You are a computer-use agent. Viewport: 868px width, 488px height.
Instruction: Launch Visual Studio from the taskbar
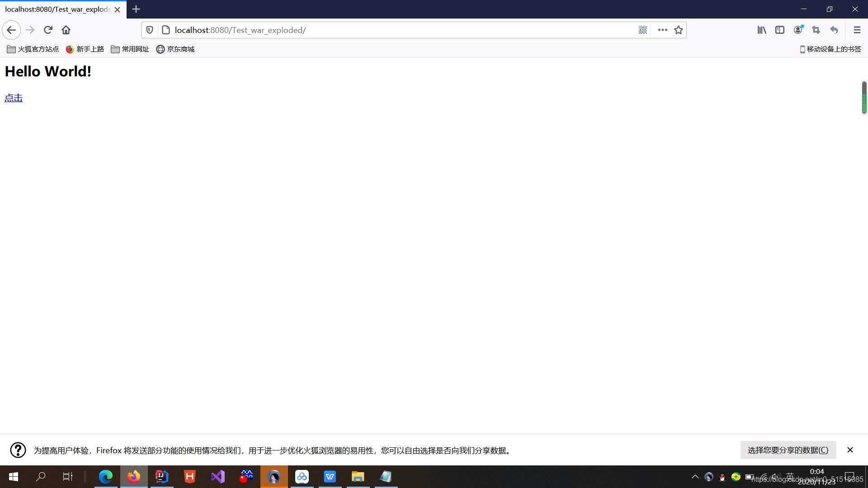coord(217,477)
